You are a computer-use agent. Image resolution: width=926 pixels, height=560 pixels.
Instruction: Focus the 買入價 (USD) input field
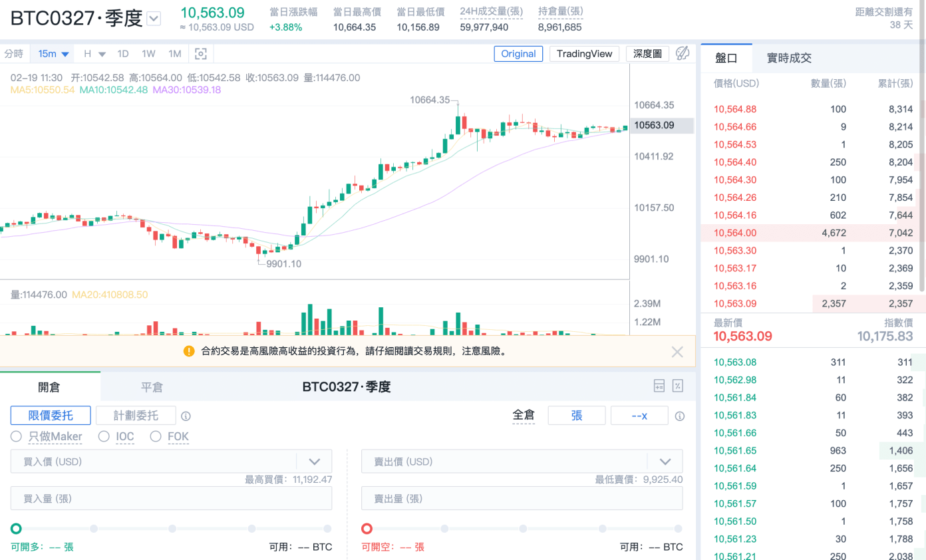pos(153,462)
